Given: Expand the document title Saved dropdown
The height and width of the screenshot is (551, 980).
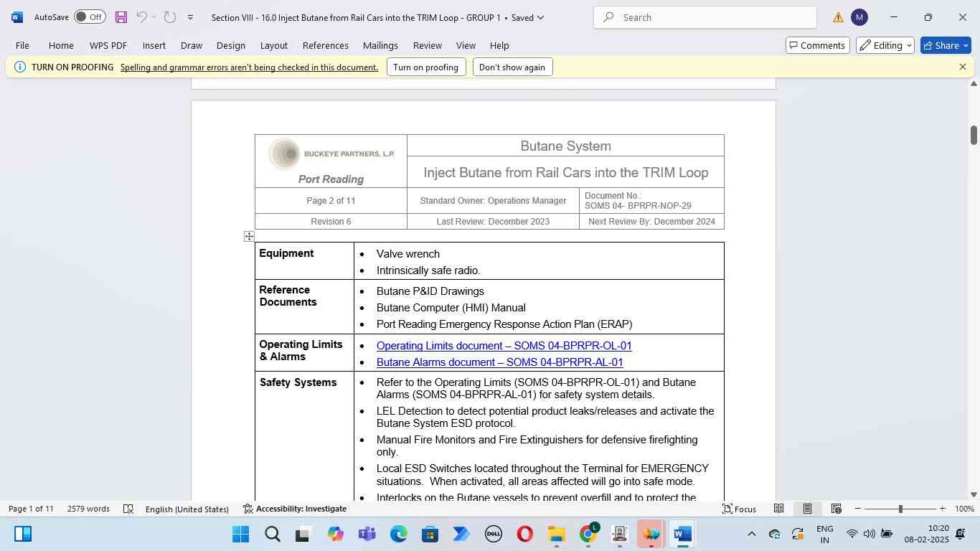Looking at the screenshot, I should (540, 17).
